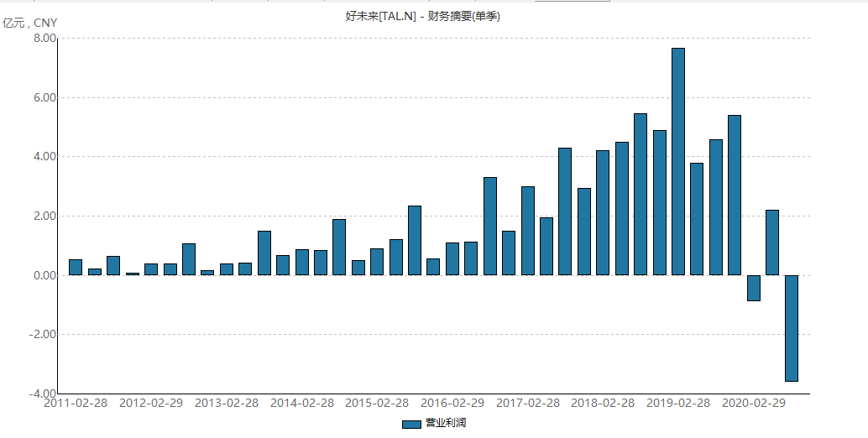Click the 2013-02-28 x-axis date label
This screenshot has width=868, height=438.
point(227,403)
